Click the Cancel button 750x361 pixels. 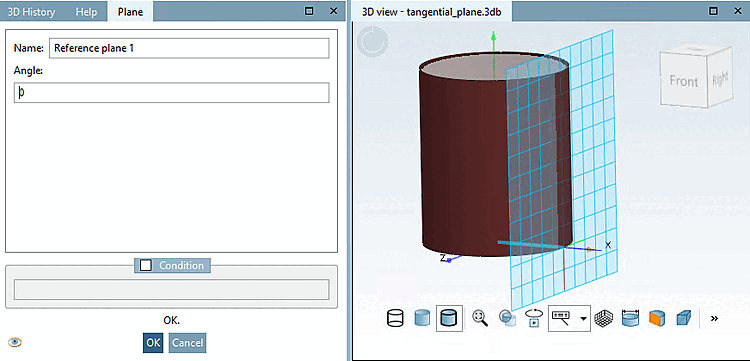coord(188,343)
